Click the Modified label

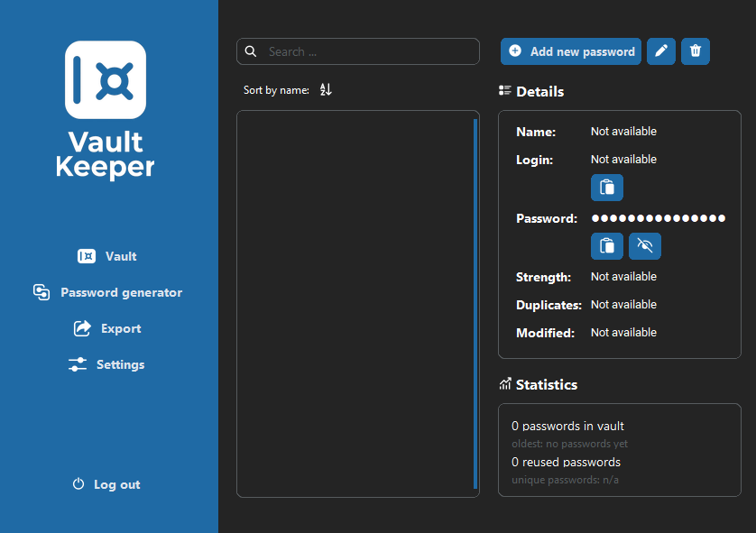click(x=545, y=333)
